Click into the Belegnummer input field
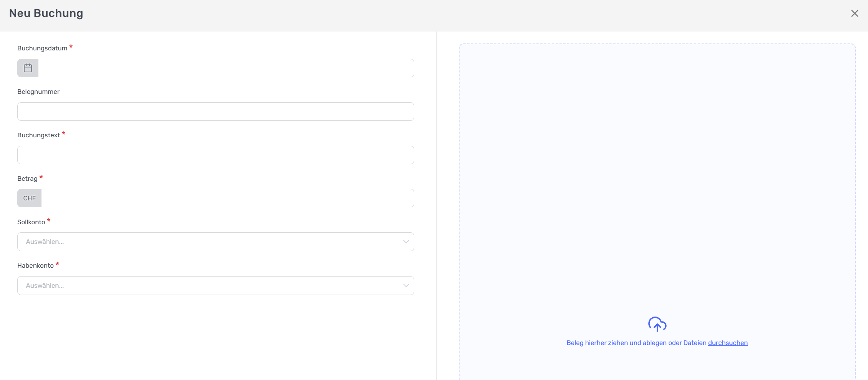 click(216, 112)
